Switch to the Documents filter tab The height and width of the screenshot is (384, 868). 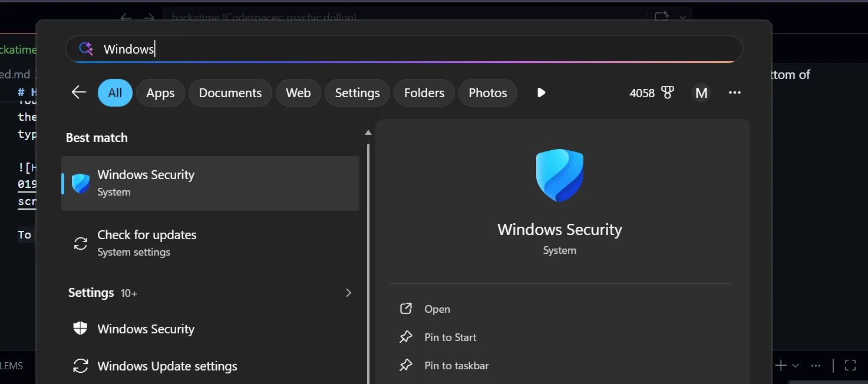click(230, 92)
